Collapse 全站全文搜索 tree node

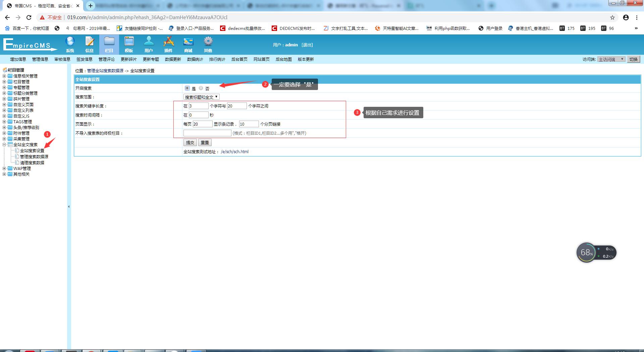coord(4,144)
